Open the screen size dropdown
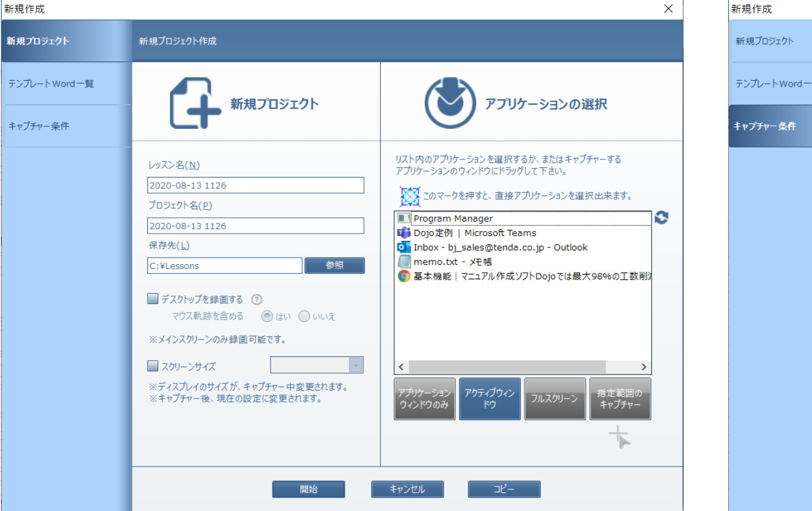This screenshot has width=812, height=511. [356, 365]
